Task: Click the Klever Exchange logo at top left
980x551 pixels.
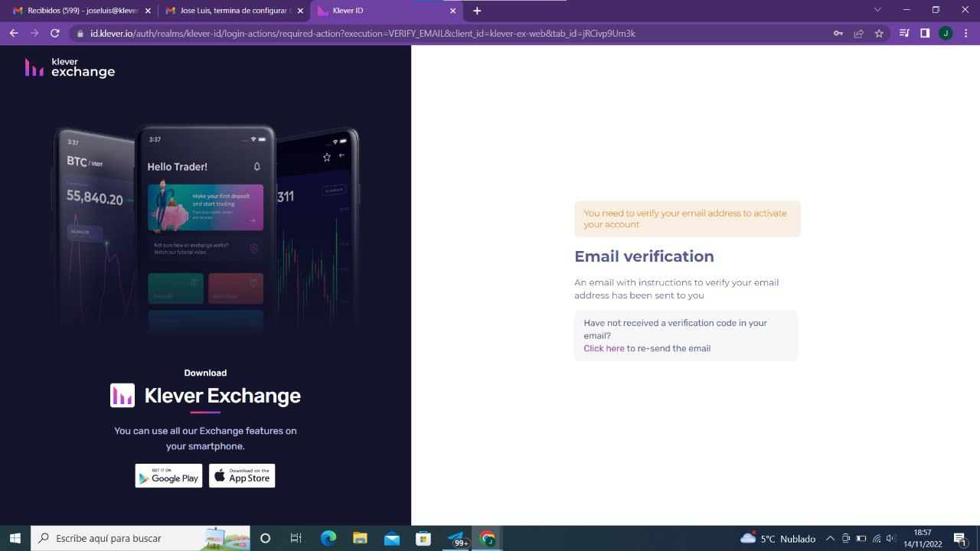Action: [70, 67]
